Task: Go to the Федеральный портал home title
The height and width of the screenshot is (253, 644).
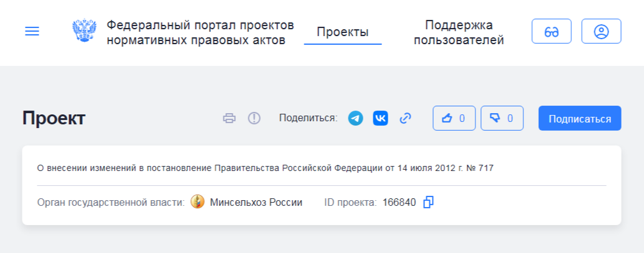Action: 200,32
